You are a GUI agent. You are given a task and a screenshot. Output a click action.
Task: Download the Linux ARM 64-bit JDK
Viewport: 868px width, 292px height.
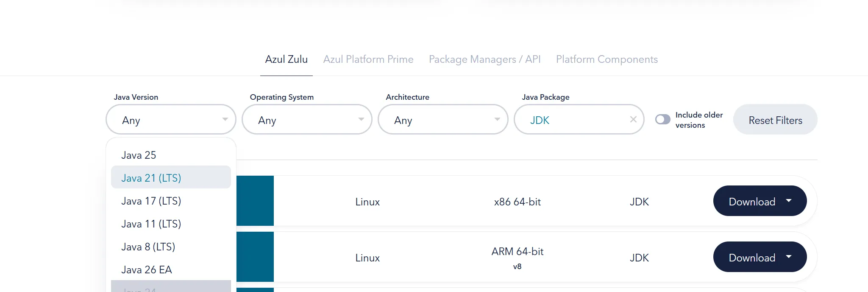tap(751, 257)
